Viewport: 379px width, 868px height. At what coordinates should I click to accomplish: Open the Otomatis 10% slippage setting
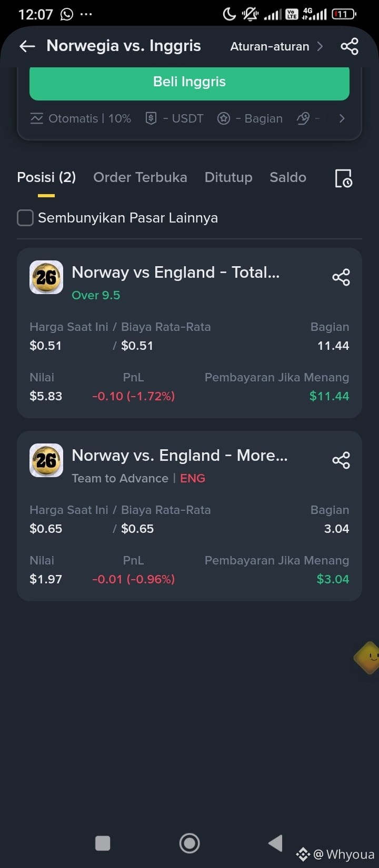tap(81, 118)
